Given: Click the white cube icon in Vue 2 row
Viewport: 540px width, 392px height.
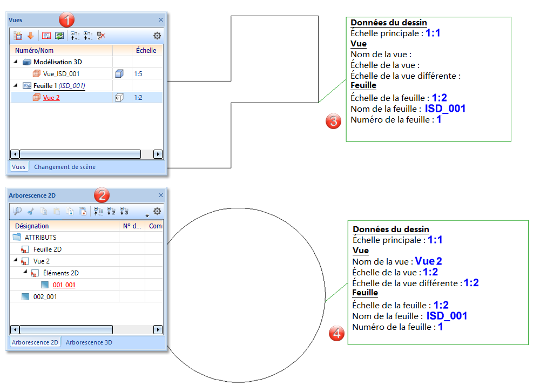Looking at the screenshot, I should (119, 98).
